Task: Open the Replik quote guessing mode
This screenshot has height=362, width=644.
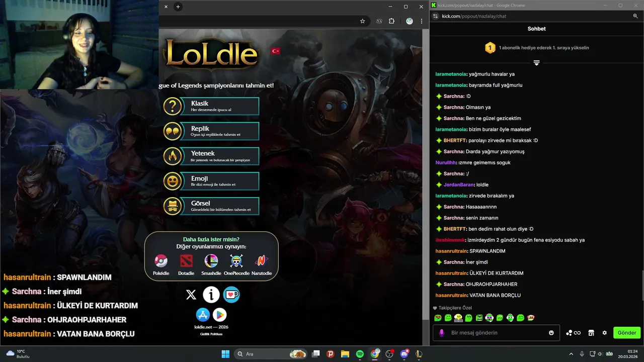Action: (x=211, y=131)
